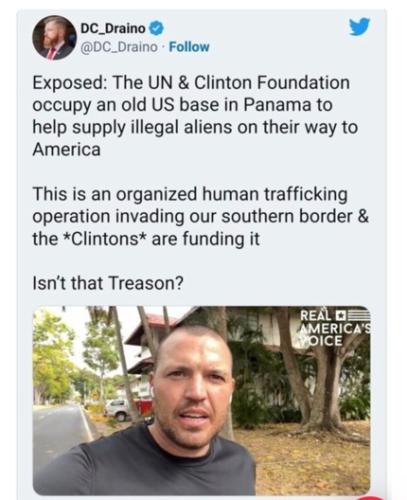Click the blue verified checkmark badge
Image resolution: width=407 pixels, height=500 pixels.
[x=156, y=29]
